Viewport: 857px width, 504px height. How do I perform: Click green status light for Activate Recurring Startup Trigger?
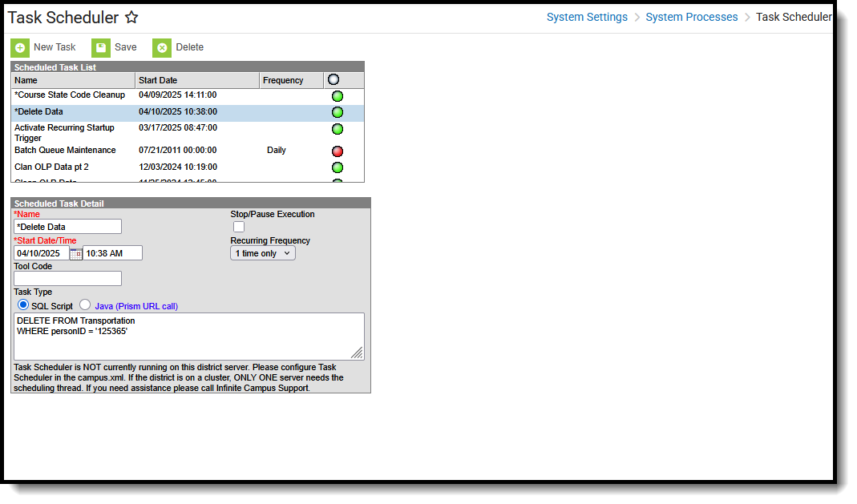click(x=338, y=130)
